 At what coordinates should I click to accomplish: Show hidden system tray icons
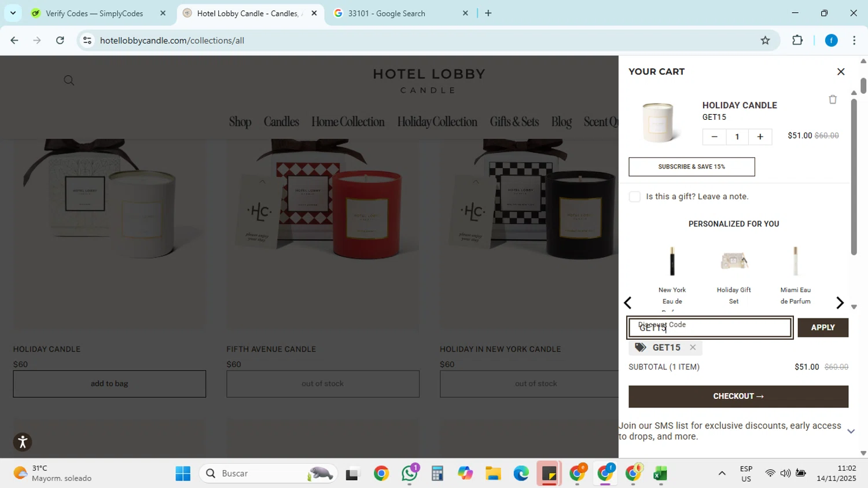click(722, 474)
